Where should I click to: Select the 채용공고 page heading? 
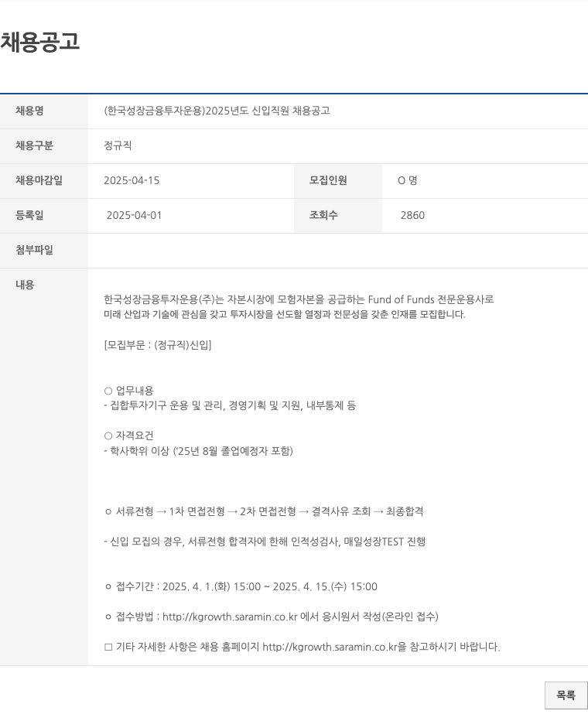[x=40, y=42]
